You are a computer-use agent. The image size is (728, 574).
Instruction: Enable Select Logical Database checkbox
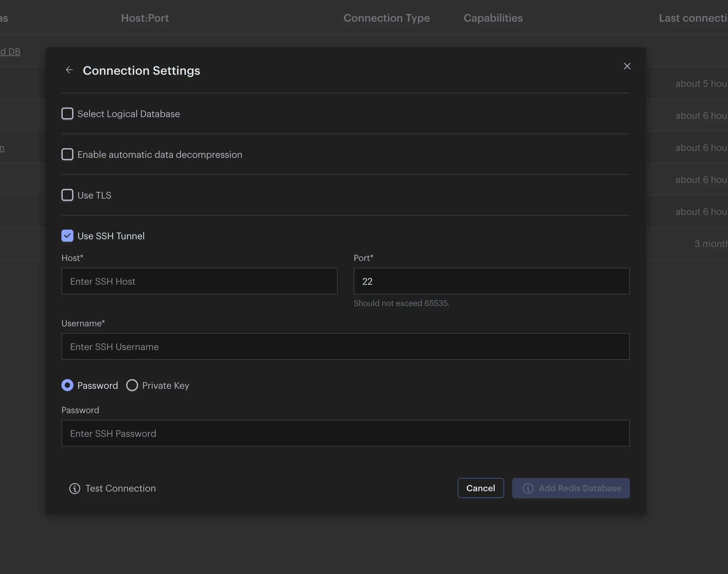(x=67, y=113)
